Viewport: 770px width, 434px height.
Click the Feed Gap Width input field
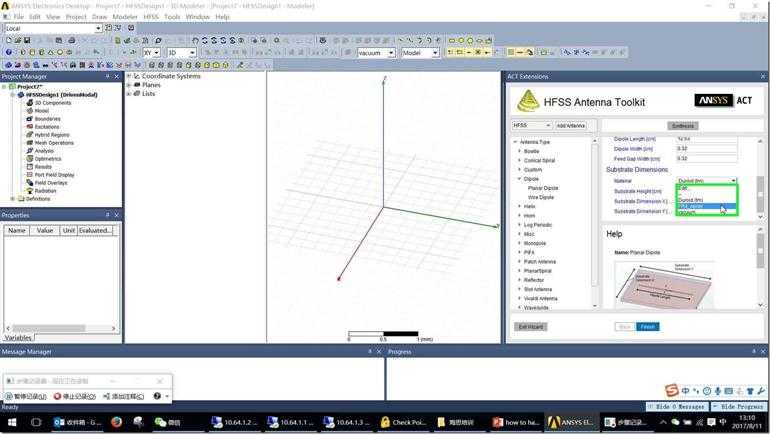(707, 159)
